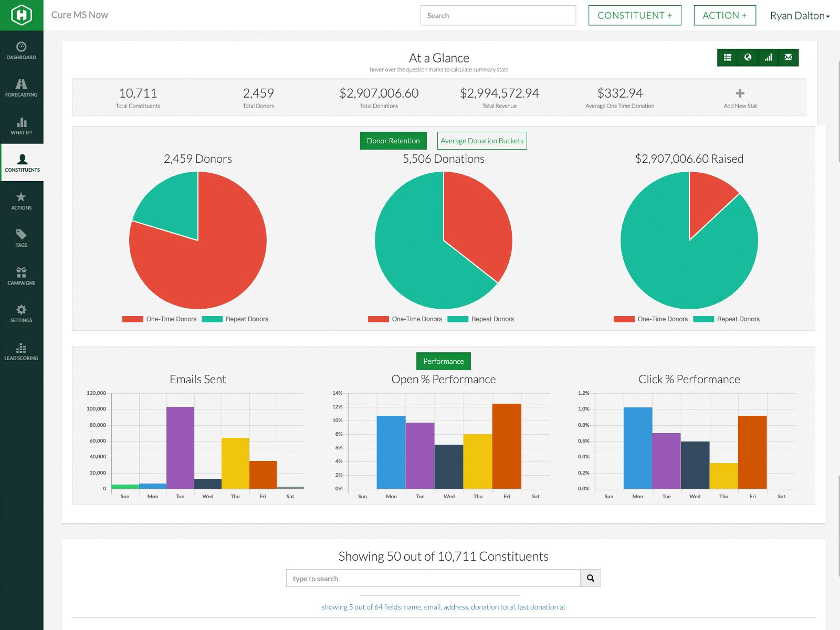Select the globe icon in At a Glance
This screenshot has width=840, height=630.
[748, 58]
